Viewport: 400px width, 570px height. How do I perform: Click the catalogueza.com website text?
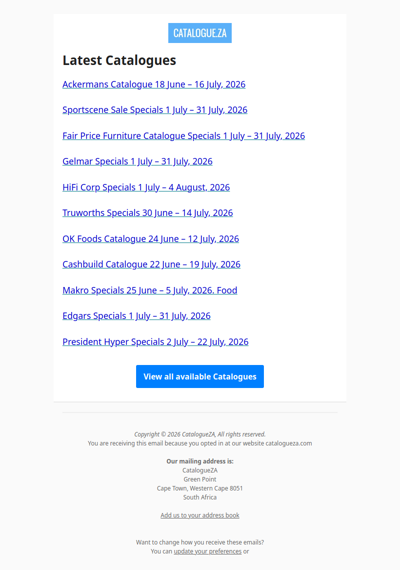pyautogui.click(x=289, y=443)
